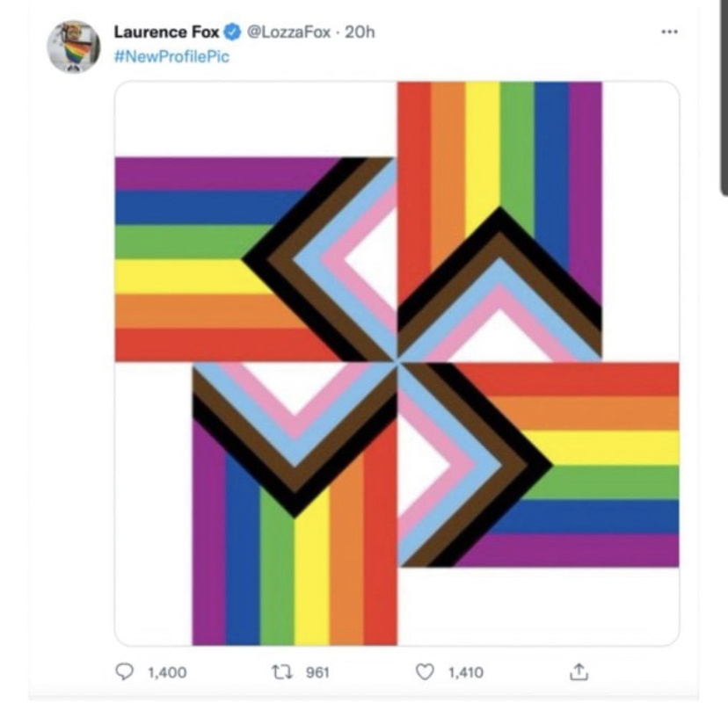Viewport: 728px width, 703px height.
Task: Click the 1,410 likes count
Action: pyautogui.click(x=466, y=673)
